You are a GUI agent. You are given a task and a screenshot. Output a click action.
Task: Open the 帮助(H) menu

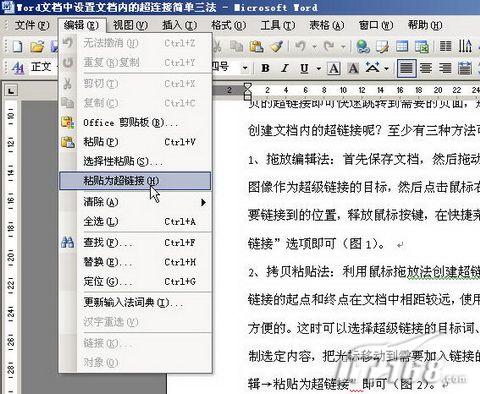coord(425,25)
